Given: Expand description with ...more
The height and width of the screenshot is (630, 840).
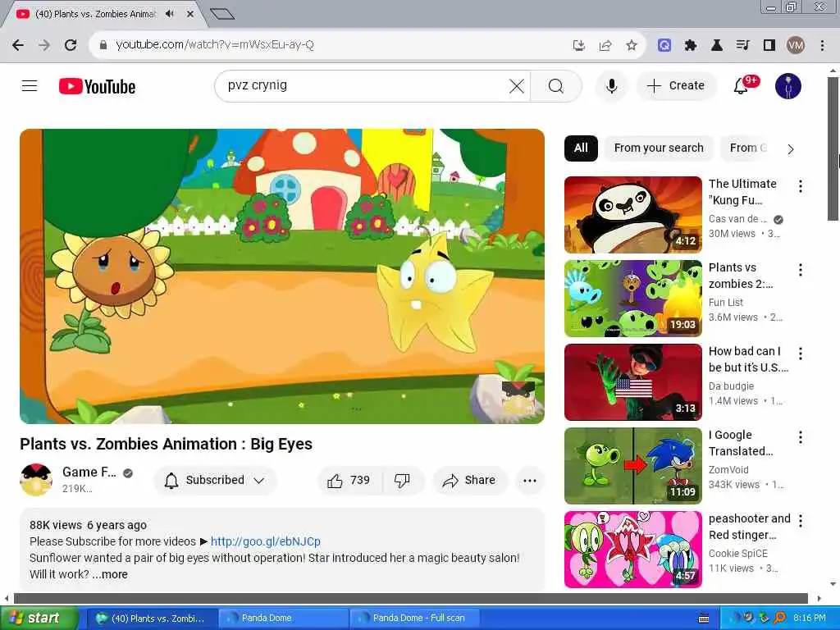Looking at the screenshot, I should [110, 574].
